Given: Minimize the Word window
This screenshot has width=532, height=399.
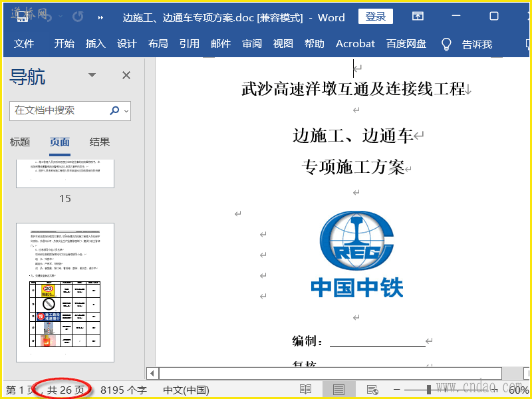Looking at the screenshot, I should pos(456,16).
